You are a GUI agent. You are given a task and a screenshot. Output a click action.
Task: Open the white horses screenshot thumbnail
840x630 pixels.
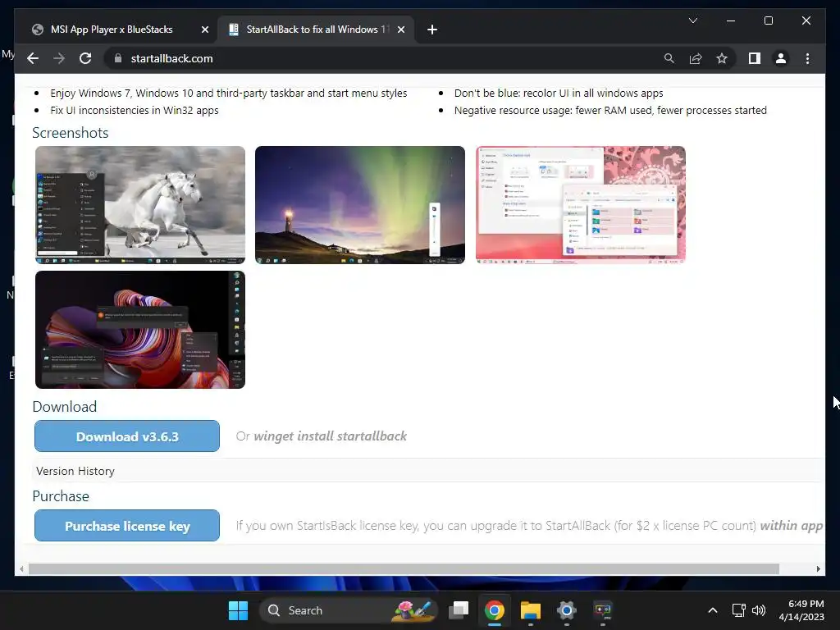(140, 204)
